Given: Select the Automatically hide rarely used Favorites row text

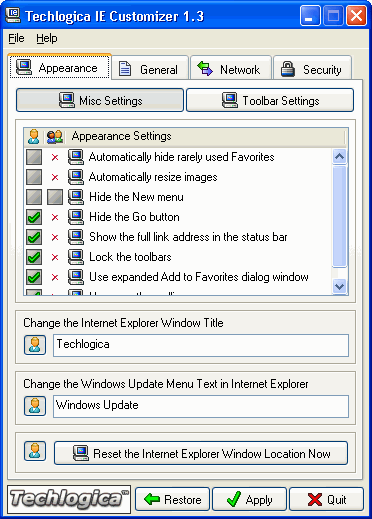Looking at the screenshot, I should [x=181, y=157].
